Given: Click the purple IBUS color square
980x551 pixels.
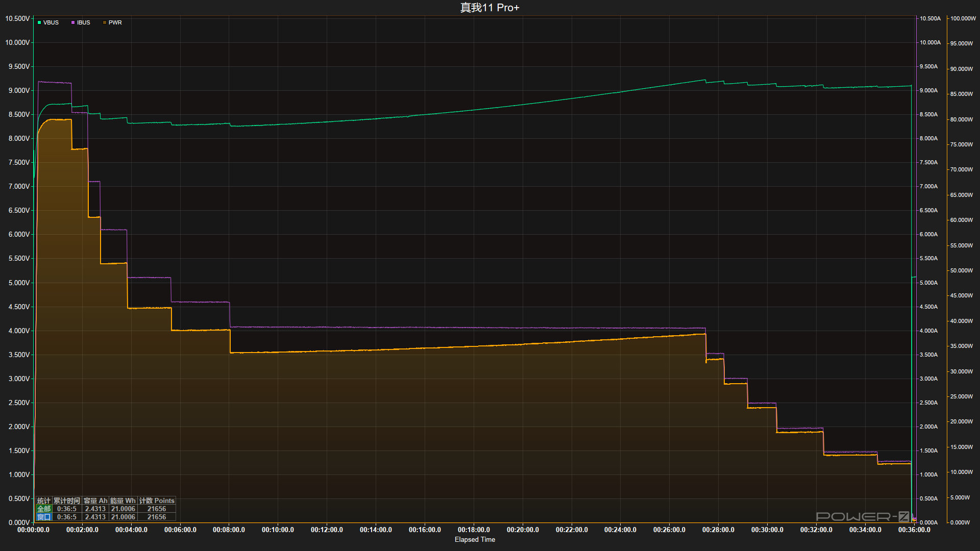Looking at the screenshot, I should (x=73, y=22).
